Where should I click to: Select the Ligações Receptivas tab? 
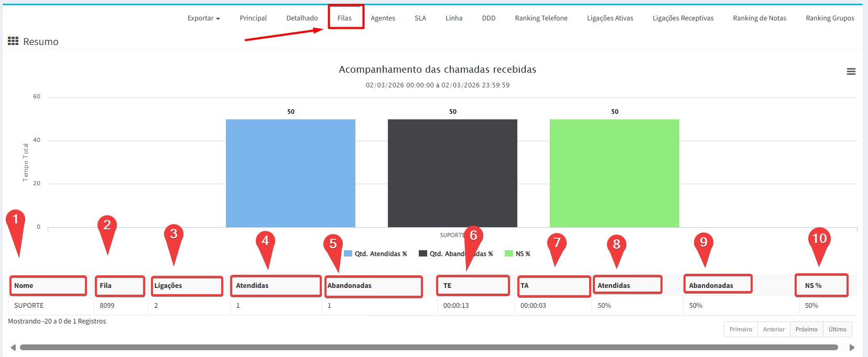pos(682,18)
